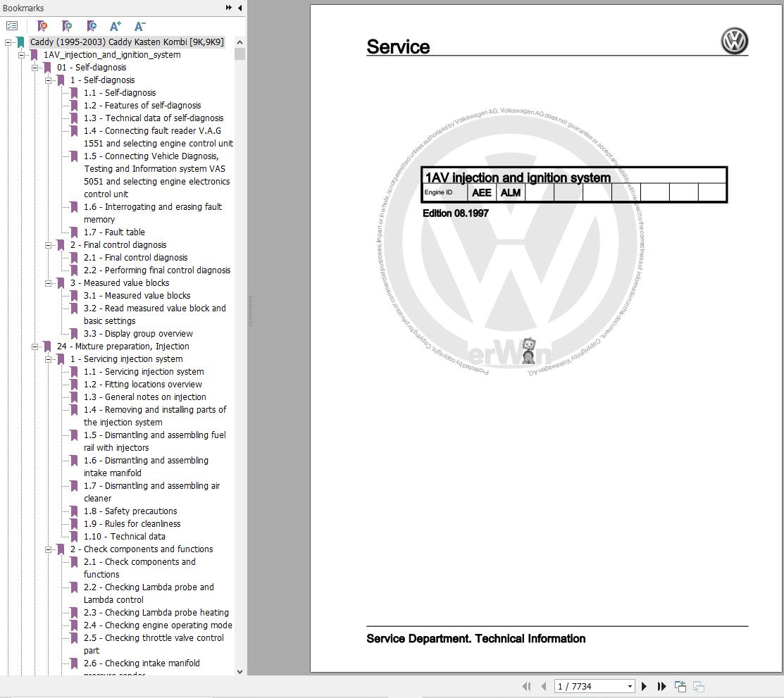Image resolution: width=784 pixels, height=698 pixels.
Task: Click bookmarks scrollbar up arrow
Action: point(239,42)
